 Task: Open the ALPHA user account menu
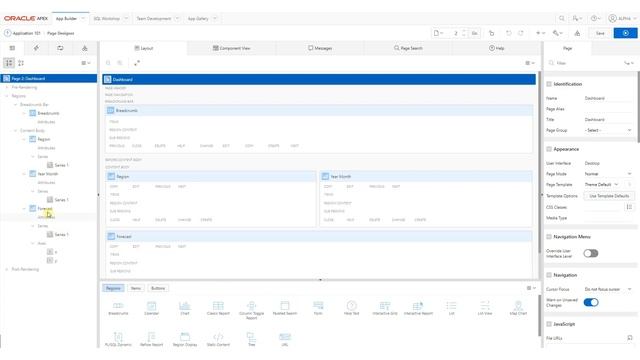622,18
